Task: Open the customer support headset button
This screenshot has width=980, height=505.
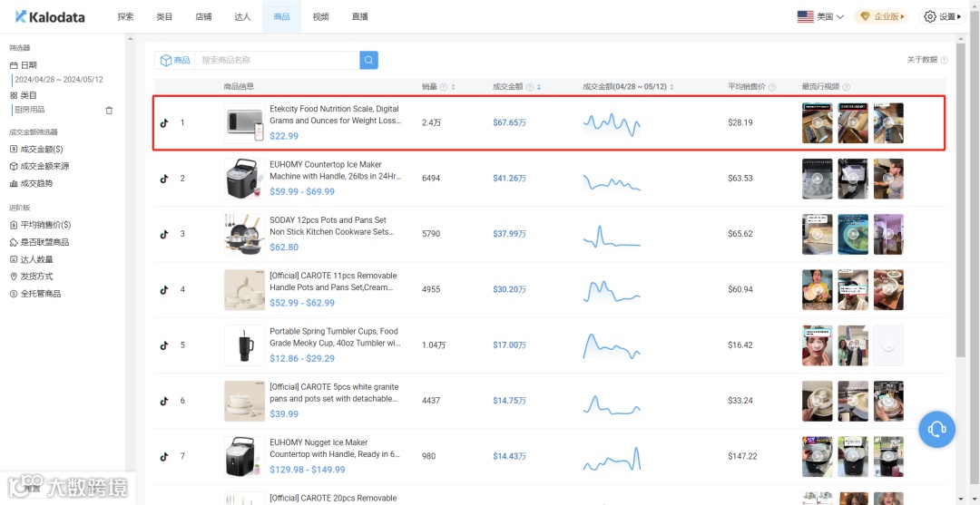Action: tap(936, 430)
